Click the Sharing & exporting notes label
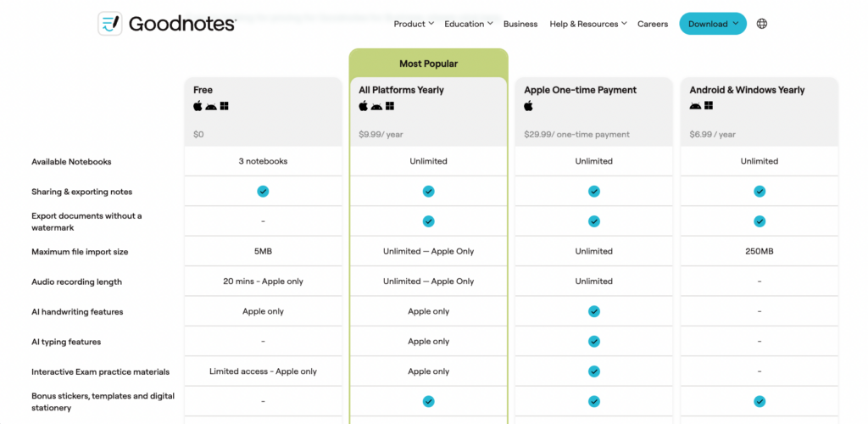This screenshot has width=868, height=424. (82, 192)
